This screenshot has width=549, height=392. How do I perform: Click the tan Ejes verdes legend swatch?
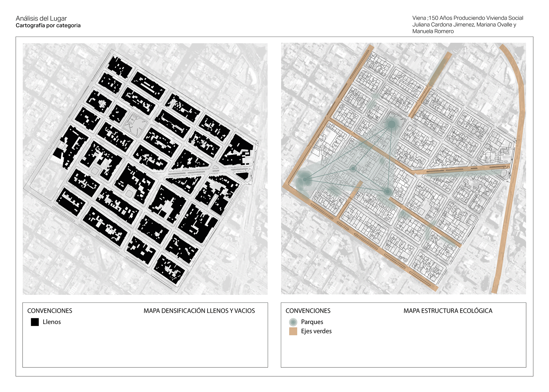pyautogui.click(x=293, y=331)
